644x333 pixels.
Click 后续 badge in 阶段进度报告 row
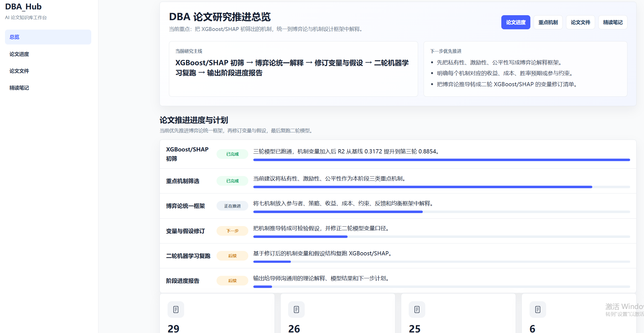click(x=232, y=281)
